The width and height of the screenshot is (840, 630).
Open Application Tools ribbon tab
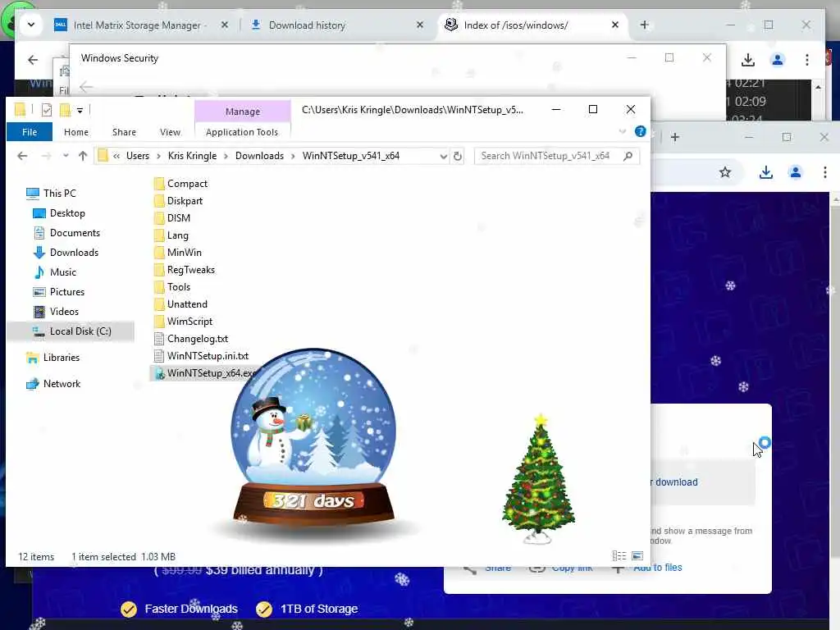242,132
